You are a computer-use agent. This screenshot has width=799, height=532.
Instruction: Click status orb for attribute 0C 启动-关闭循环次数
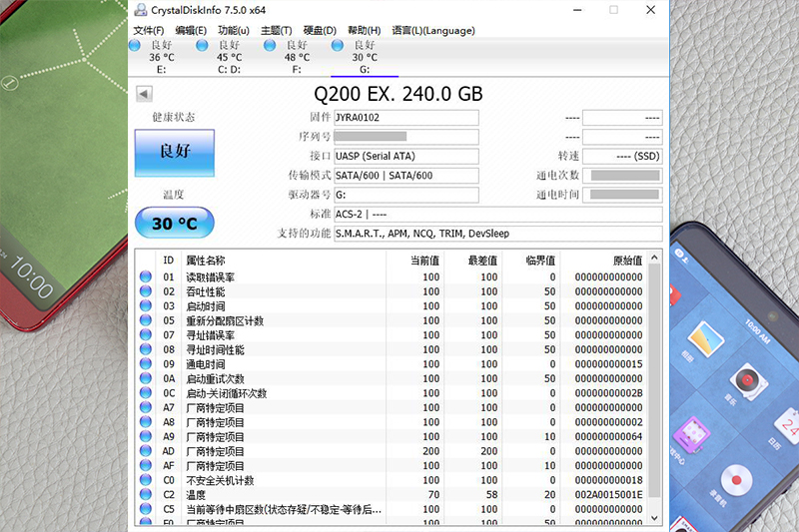[146, 392]
